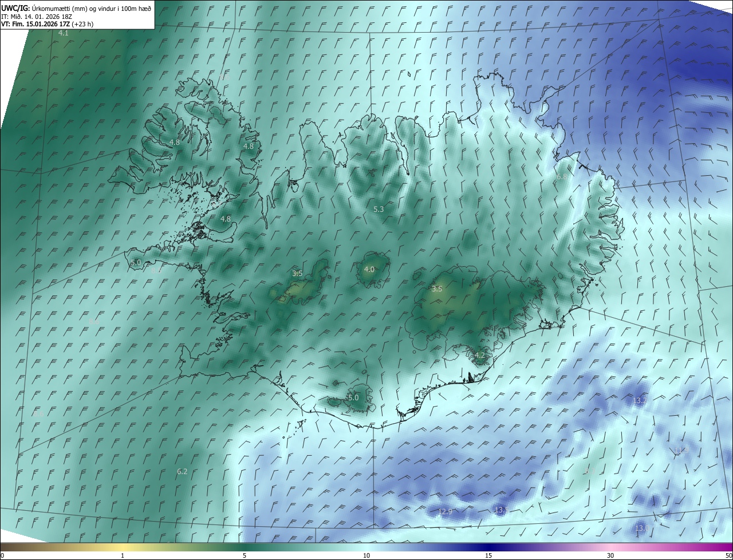Click the colour scale tick label 5
The width and height of the screenshot is (733, 560).
pos(245,555)
